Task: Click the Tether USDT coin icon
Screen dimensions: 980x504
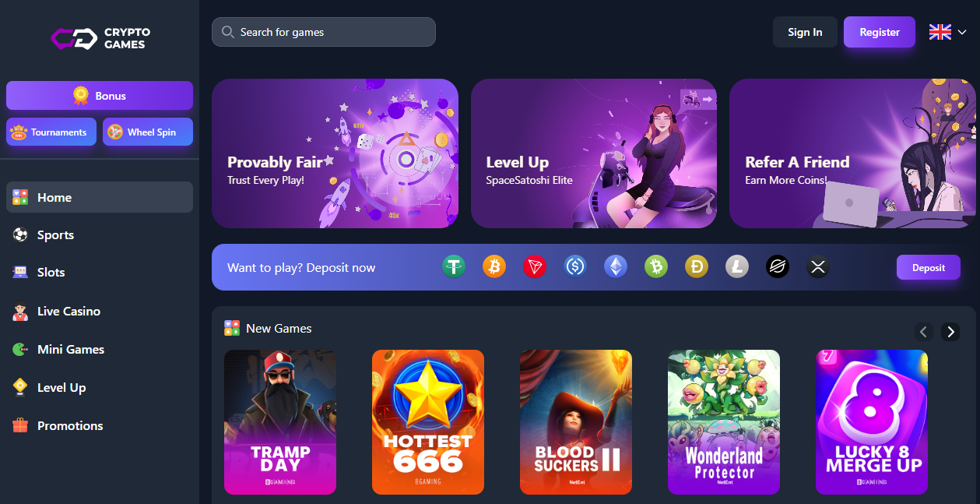Action: (x=454, y=267)
